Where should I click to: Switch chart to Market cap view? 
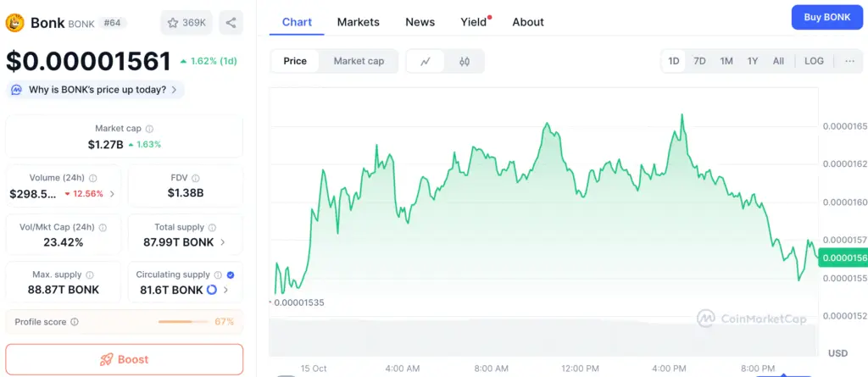(359, 61)
